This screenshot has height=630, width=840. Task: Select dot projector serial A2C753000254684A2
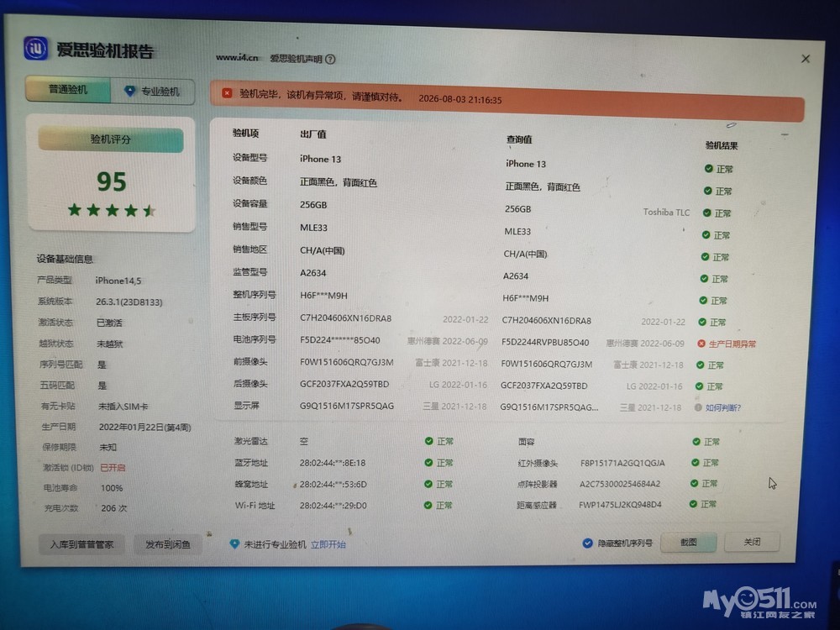pos(620,484)
